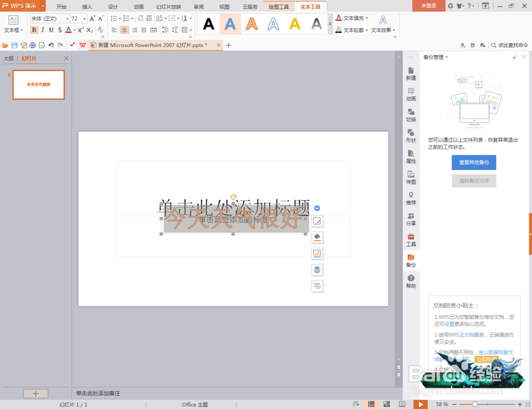This screenshot has height=409, width=532.
Task: Add new slide with plus button
Action: tap(36, 394)
